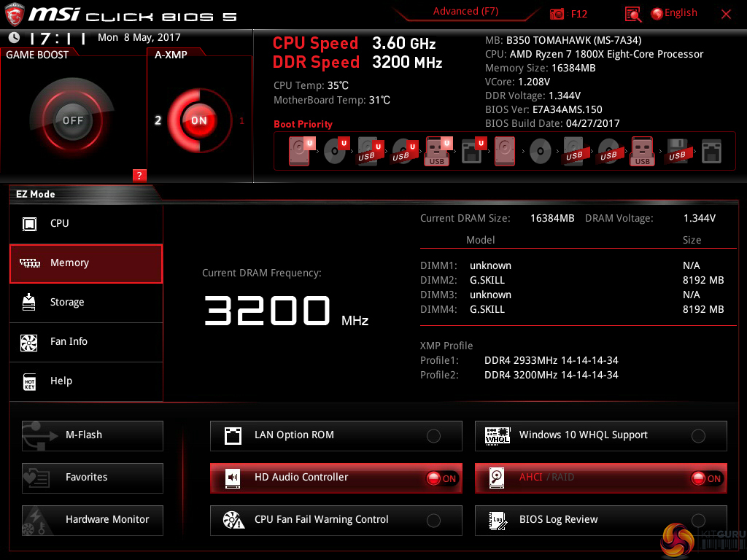Viewport: 747px width, 560px height.
Task: Click the MSI dragon shield logo
Action: pos(15,15)
